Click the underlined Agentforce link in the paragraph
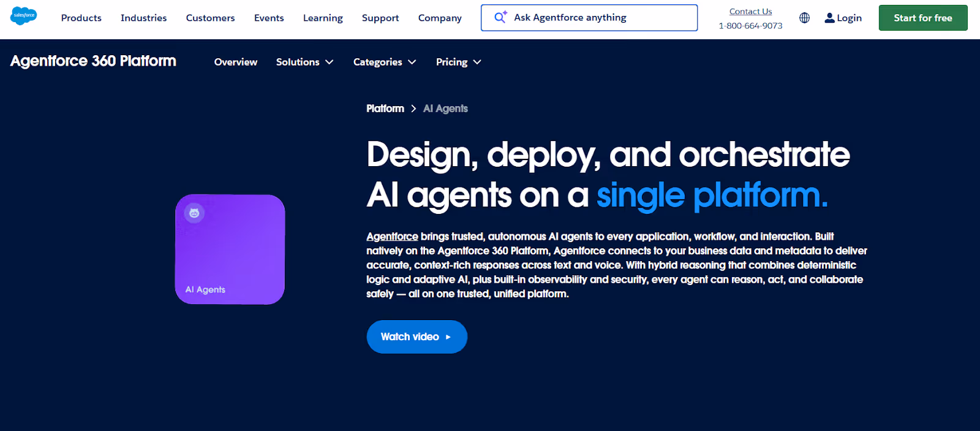The image size is (980, 431). pos(392,237)
